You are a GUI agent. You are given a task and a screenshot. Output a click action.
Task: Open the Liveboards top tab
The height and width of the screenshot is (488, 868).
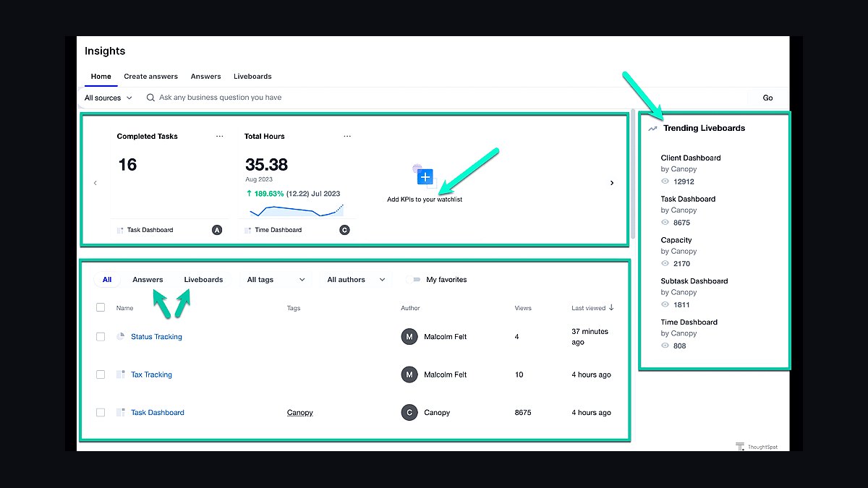(x=252, y=77)
